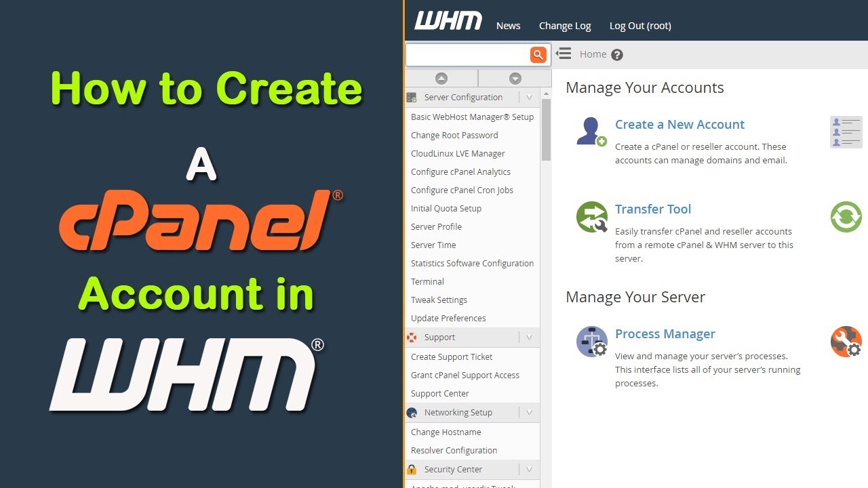Click the Server Configuration section header text
This screenshot has width=868, height=488.
[463, 98]
